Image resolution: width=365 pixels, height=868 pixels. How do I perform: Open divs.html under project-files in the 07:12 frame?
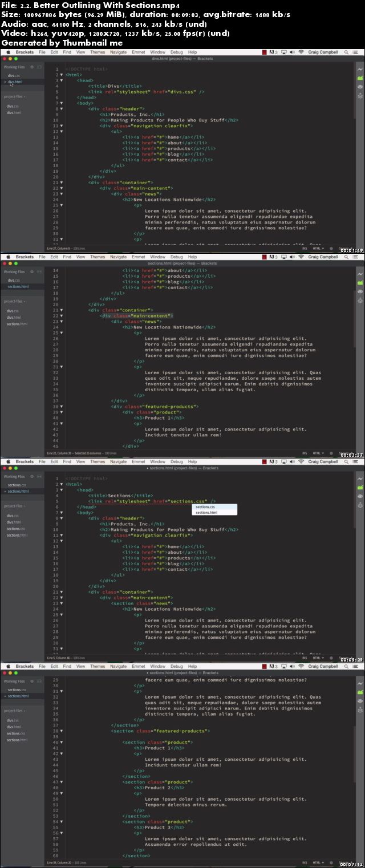14,727
